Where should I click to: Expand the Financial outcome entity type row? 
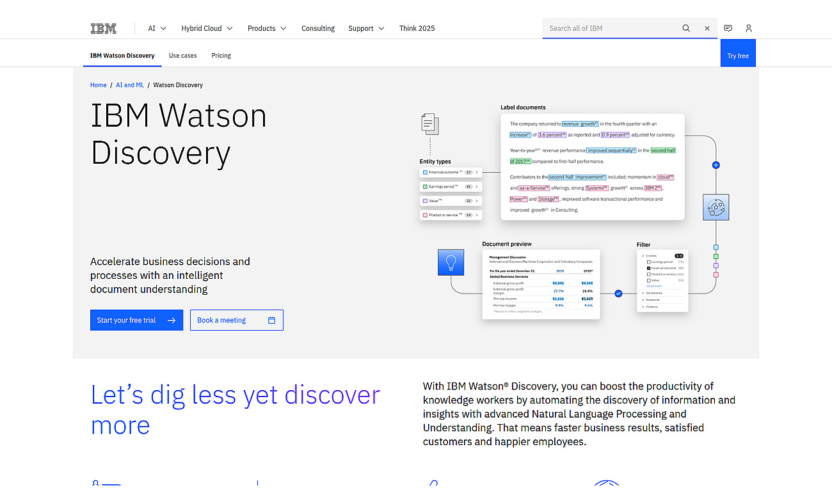(451, 173)
